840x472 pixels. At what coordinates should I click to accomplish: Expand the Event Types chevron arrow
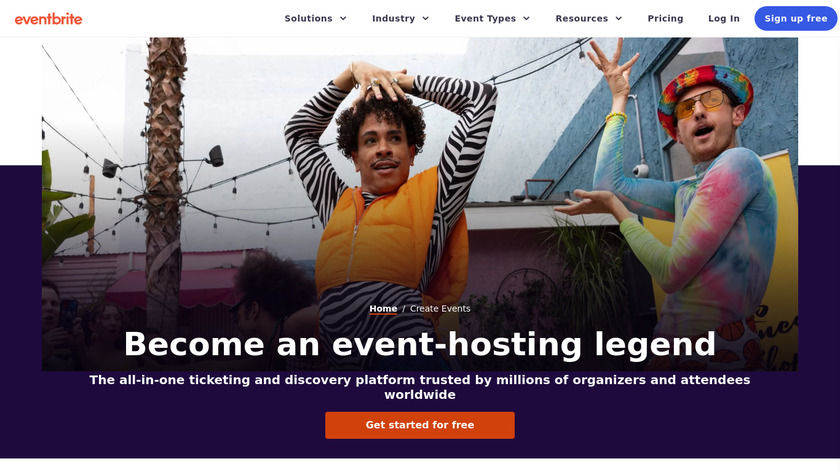pyautogui.click(x=527, y=19)
